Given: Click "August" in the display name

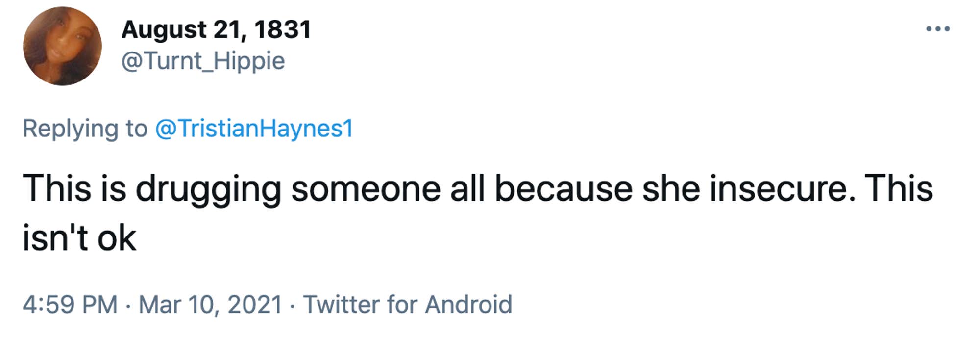Looking at the screenshot, I should click(x=164, y=30).
